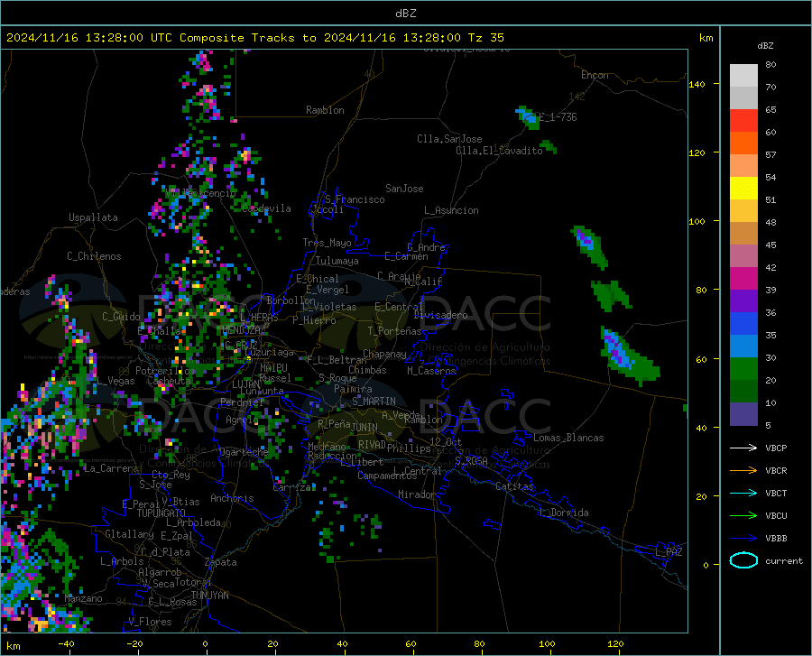The image size is (812, 656).
Task: Click the cyan 'current' ellipse symbol
Action: (743, 560)
